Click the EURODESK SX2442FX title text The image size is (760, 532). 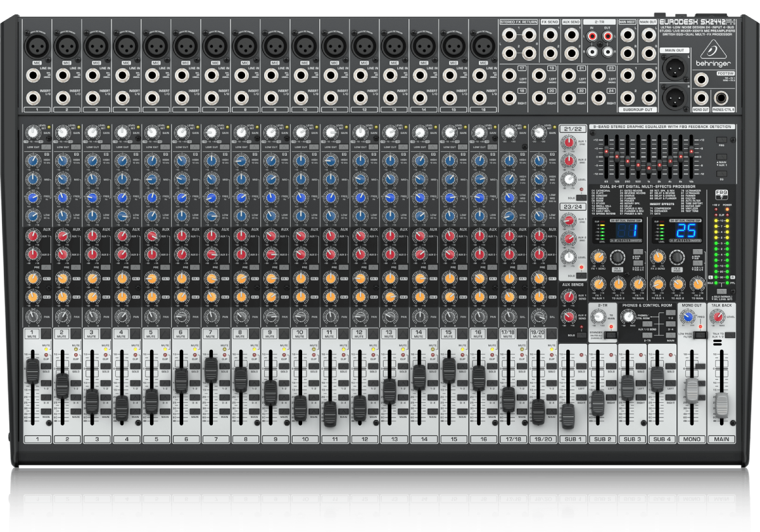[698, 21]
